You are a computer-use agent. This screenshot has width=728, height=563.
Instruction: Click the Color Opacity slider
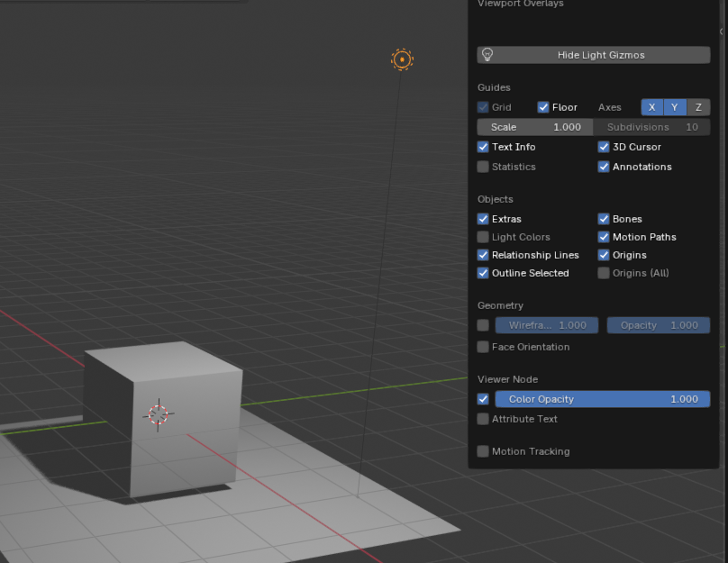tap(602, 399)
